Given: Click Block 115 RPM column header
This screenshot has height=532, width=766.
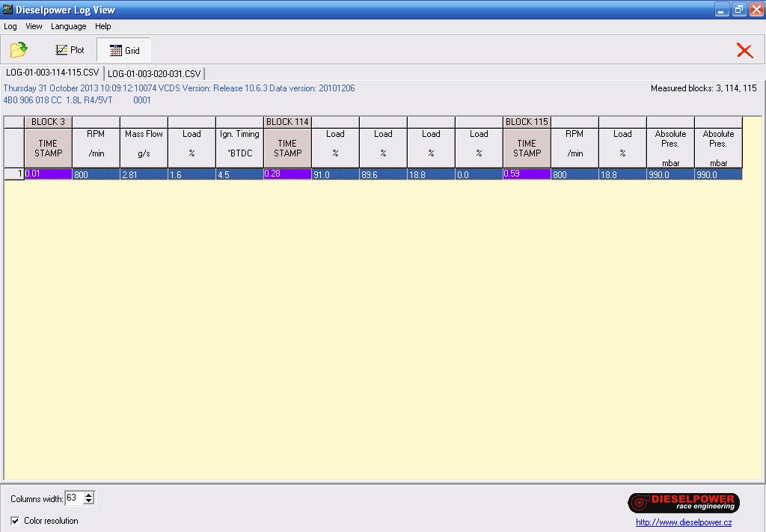Looking at the screenshot, I should pos(574,148).
